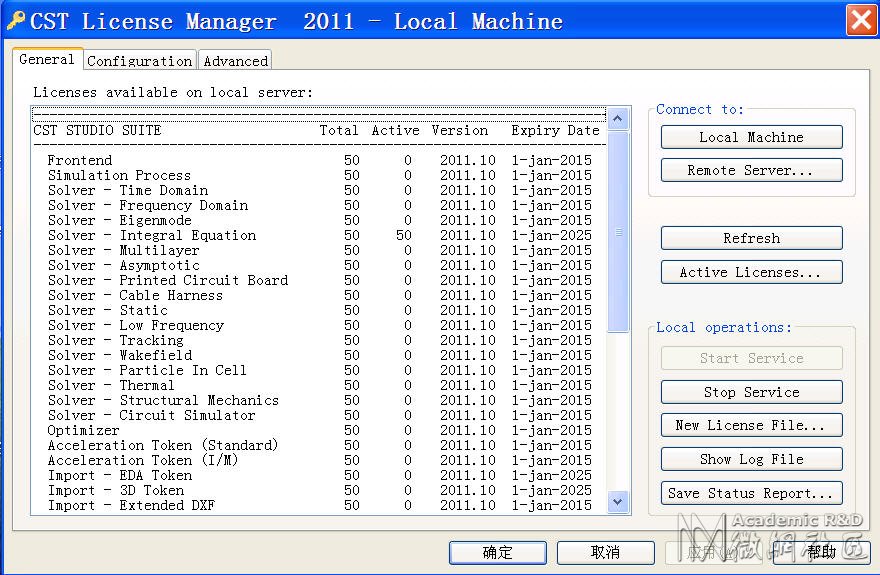Select Solver - Static row
This screenshot has width=880, height=575.
tap(319, 310)
